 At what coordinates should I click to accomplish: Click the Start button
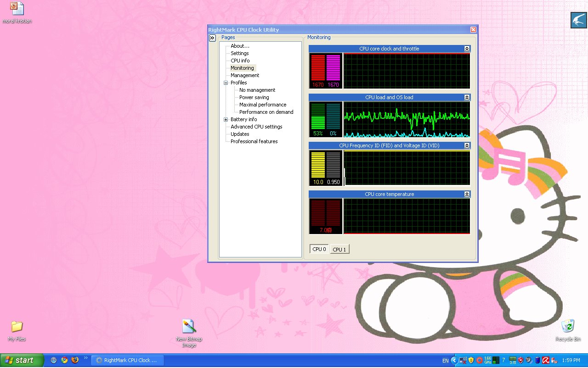(22, 360)
